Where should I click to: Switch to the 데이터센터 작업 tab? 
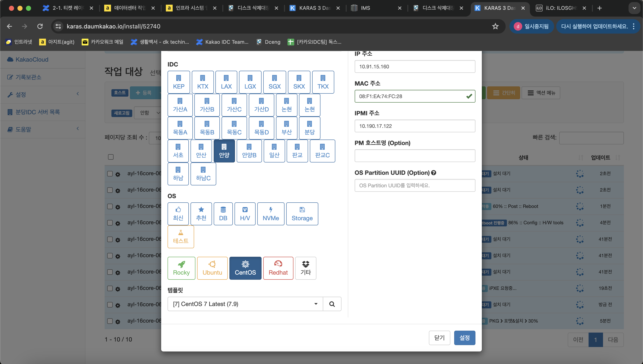coord(130,8)
